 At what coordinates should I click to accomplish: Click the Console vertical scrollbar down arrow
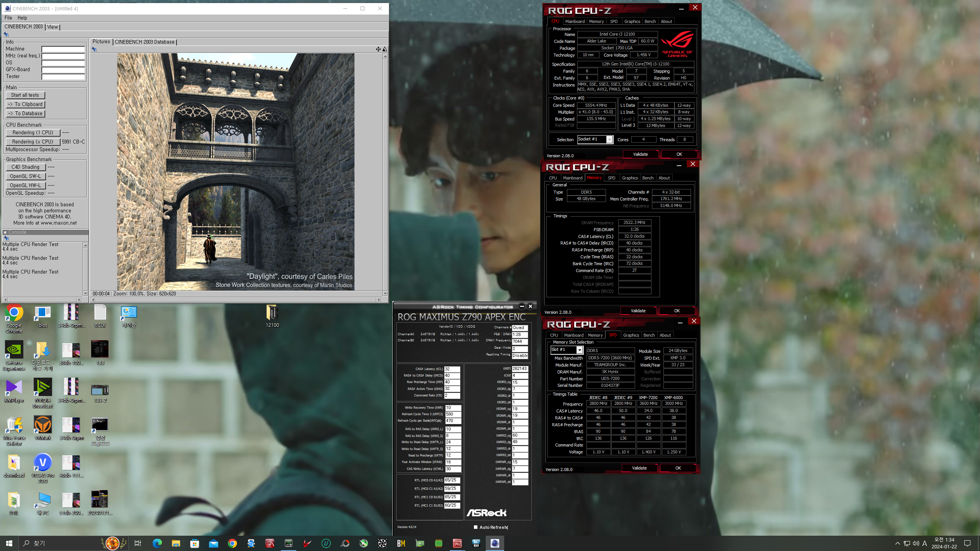[85, 293]
